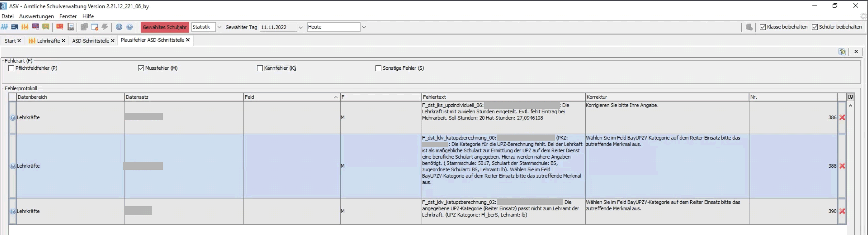Viewport: 868px width, 235px height.
Task: Open the blue info (i) icon
Action: point(119,27)
